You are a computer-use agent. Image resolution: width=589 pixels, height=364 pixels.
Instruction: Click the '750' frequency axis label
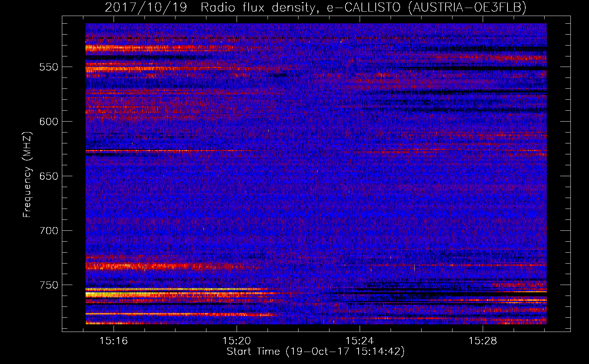tap(49, 285)
